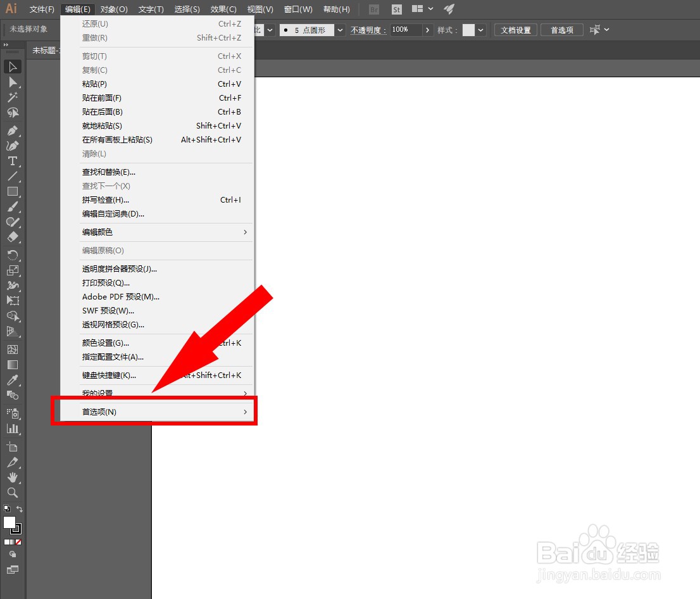
Task: Select the Pen tool
Action: click(13, 130)
